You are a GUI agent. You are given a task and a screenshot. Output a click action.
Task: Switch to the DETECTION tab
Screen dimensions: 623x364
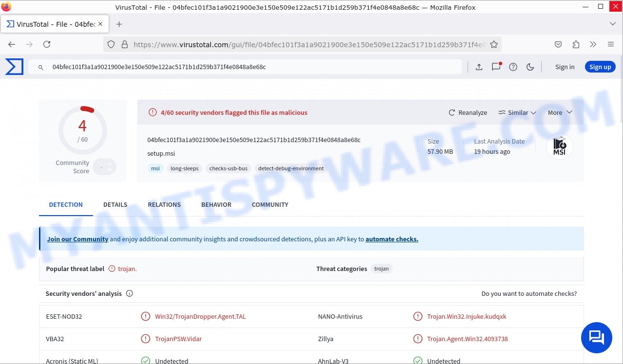pyautogui.click(x=66, y=204)
